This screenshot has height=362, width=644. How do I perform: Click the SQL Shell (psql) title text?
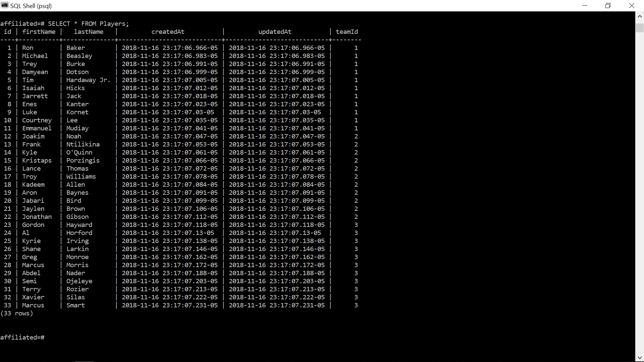31,6
